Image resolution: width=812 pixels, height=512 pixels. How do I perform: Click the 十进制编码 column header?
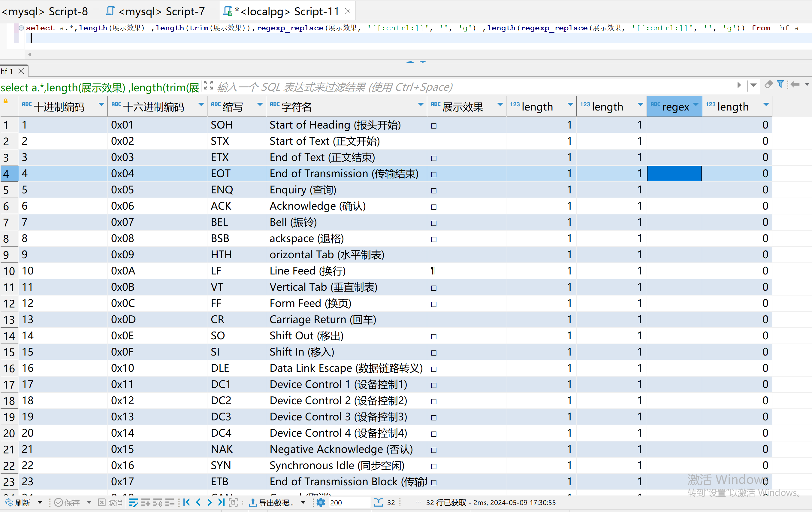[63, 107]
